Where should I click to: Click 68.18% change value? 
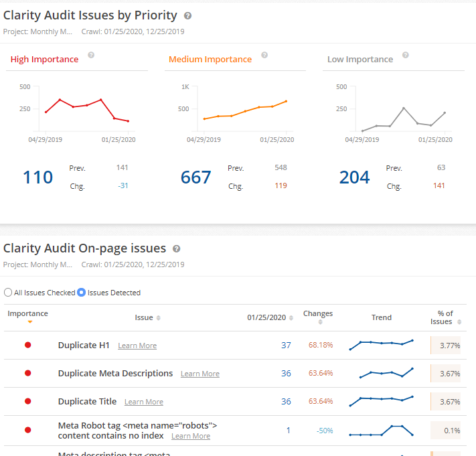(x=321, y=345)
